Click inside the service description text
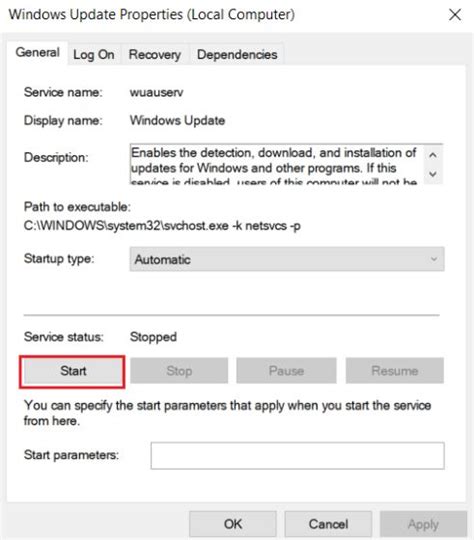Screen dimensions: 474x540 pyautogui.click(x=274, y=164)
